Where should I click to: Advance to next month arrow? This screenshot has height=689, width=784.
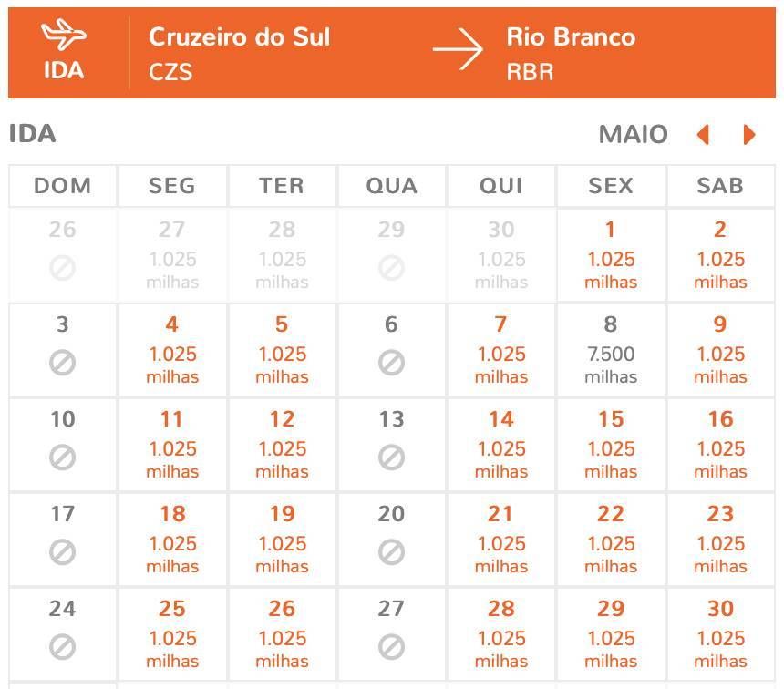pyautogui.click(x=749, y=135)
